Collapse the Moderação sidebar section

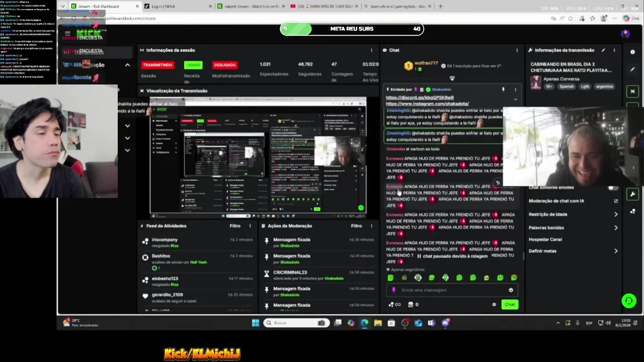(127, 65)
